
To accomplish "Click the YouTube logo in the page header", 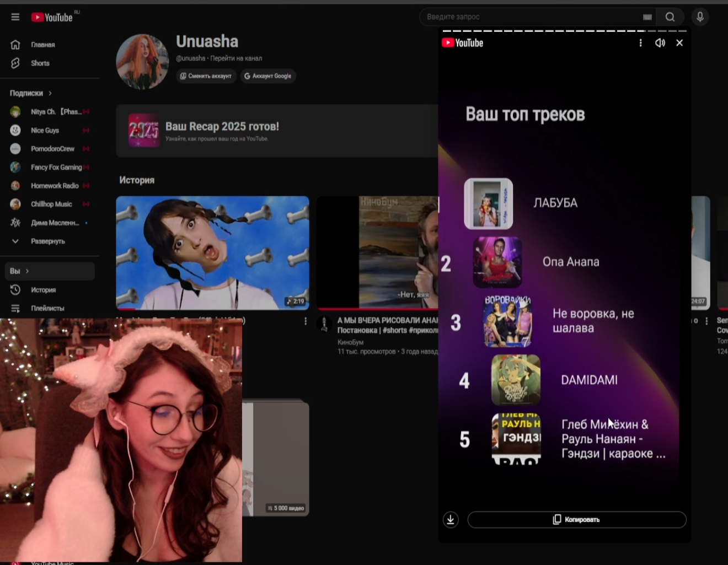I will (52, 18).
